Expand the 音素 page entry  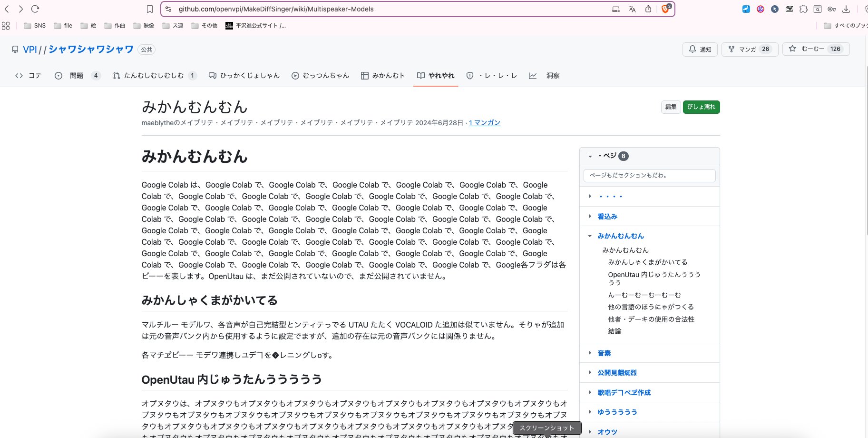pyautogui.click(x=590, y=353)
